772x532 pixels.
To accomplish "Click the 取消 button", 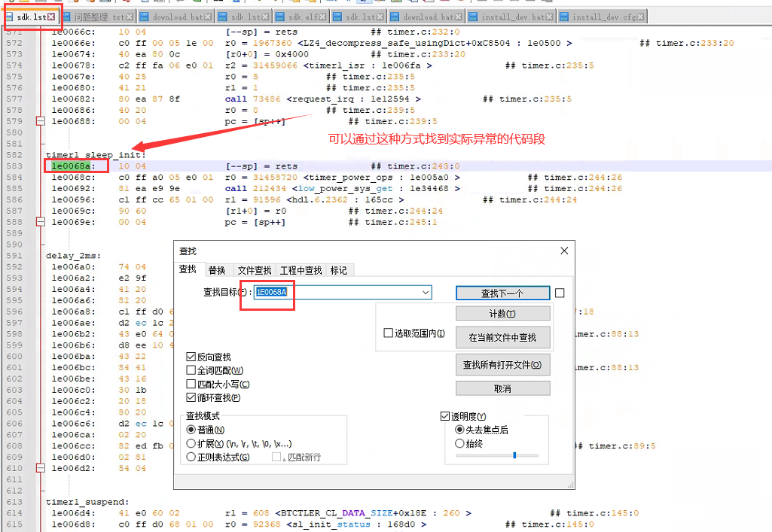I will (502, 388).
